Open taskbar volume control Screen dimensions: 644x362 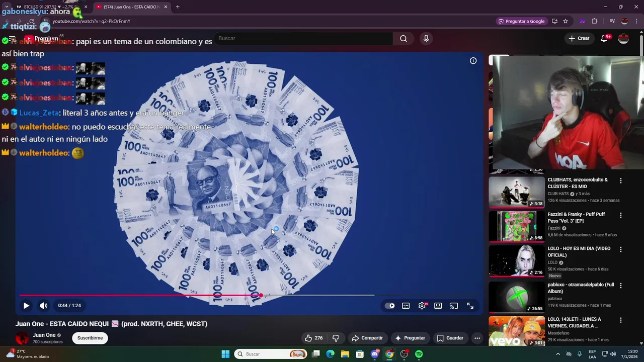tap(613, 354)
